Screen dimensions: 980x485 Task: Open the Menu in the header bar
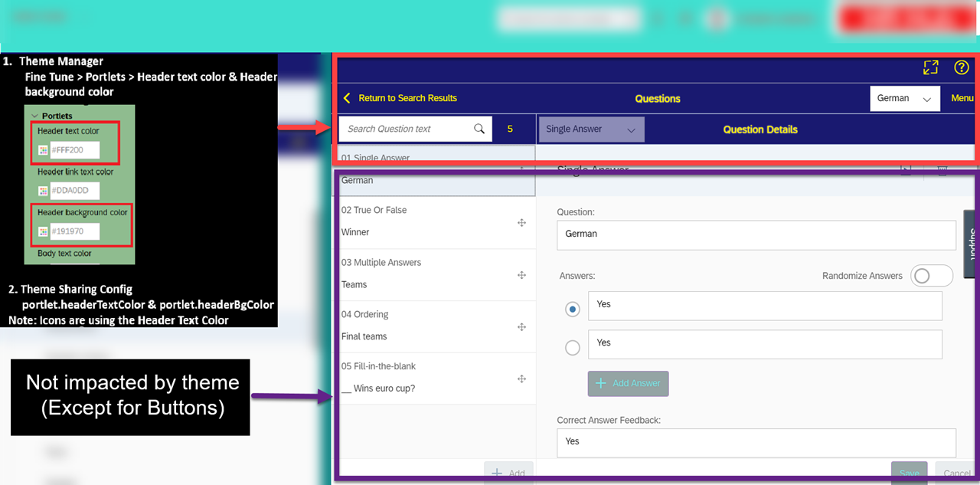click(x=962, y=98)
